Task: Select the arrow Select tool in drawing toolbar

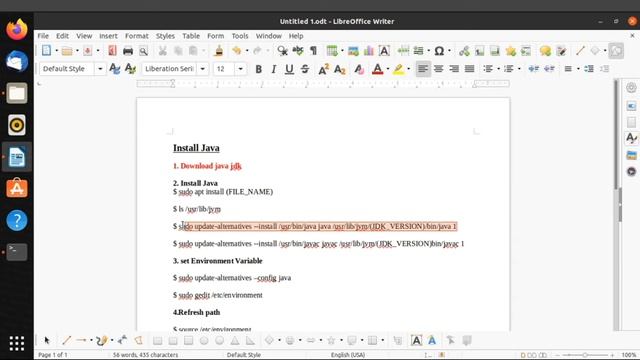Action: (47, 340)
